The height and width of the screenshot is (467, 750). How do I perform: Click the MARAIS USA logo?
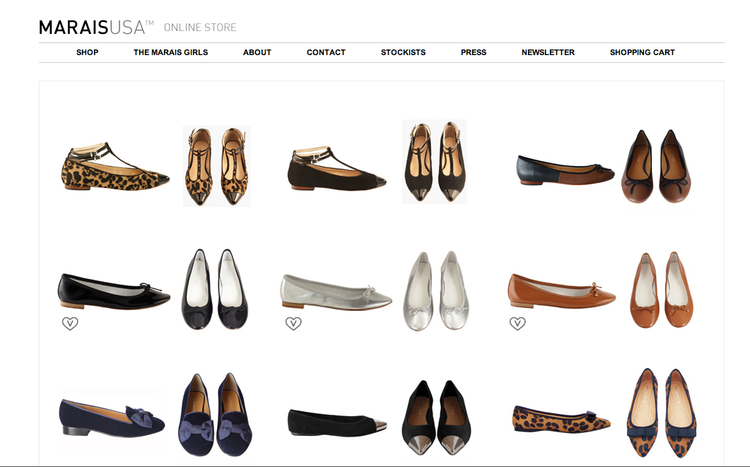point(96,27)
